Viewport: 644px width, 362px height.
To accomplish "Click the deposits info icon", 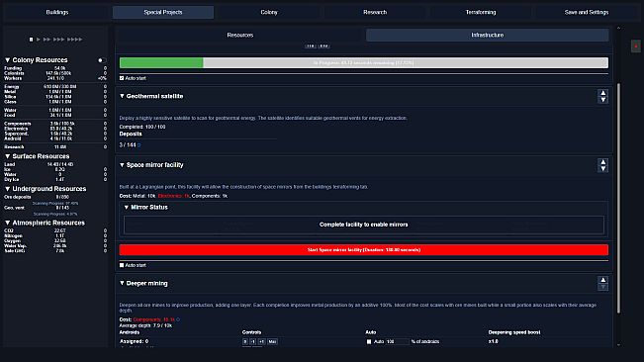I will click(x=138, y=145).
